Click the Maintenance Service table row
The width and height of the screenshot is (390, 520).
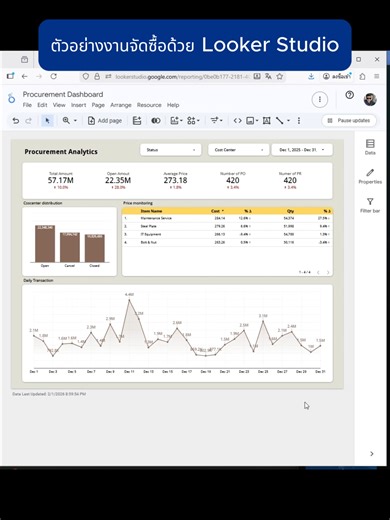click(227, 218)
